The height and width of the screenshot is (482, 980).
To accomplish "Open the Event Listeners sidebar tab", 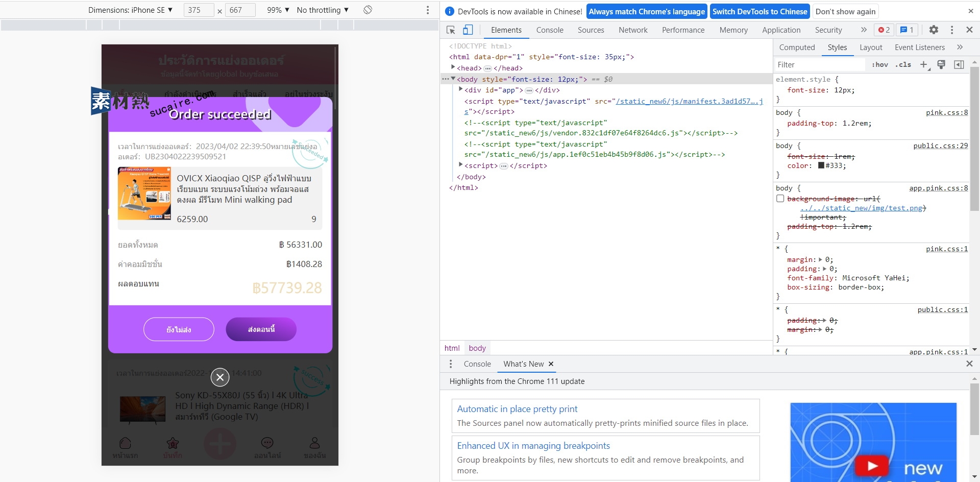I will 919,47.
